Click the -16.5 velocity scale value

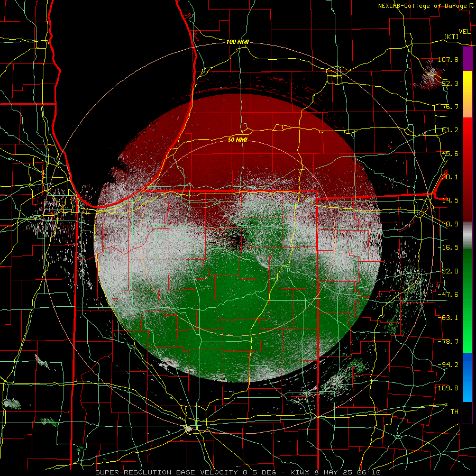click(x=448, y=248)
